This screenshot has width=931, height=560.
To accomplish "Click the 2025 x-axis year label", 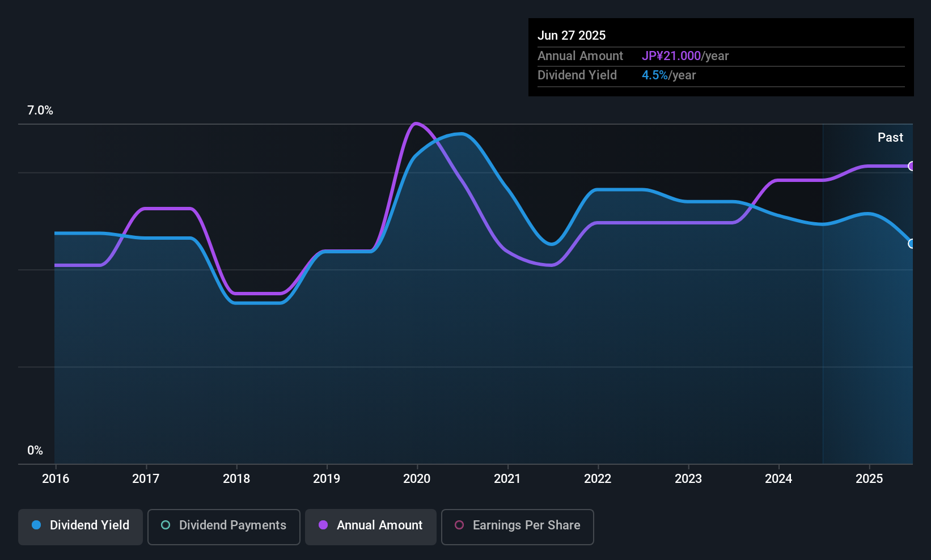I will [869, 478].
